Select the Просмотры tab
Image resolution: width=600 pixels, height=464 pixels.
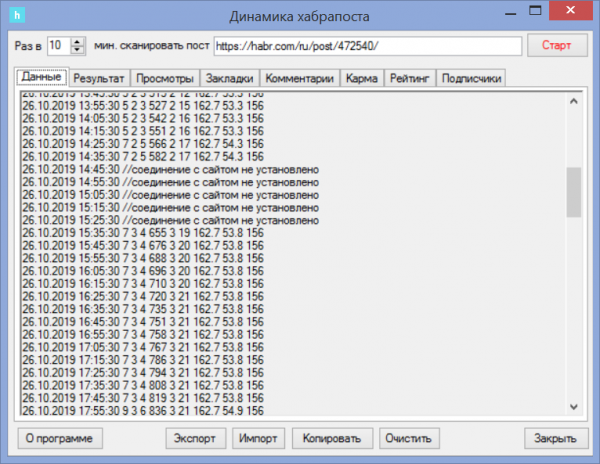[164, 78]
